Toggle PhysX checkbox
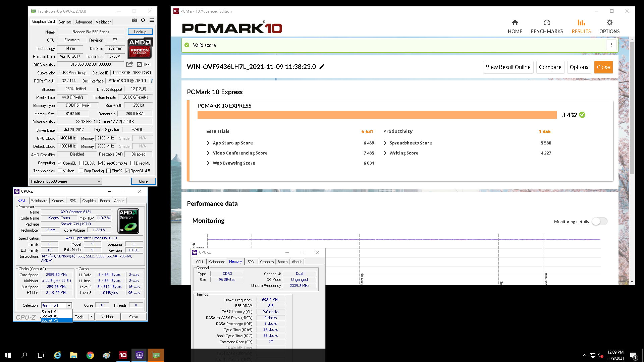This screenshot has height=362, width=644. [108, 171]
